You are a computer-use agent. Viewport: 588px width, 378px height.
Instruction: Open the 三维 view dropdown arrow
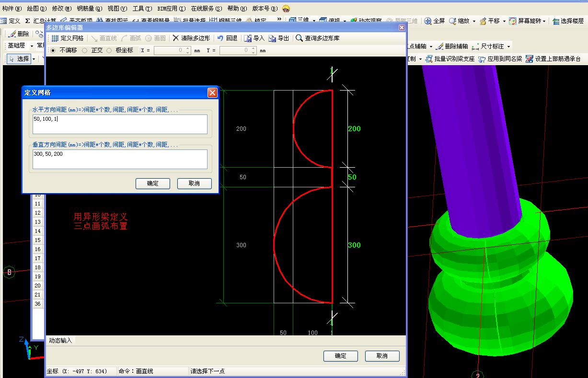click(314, 21)
